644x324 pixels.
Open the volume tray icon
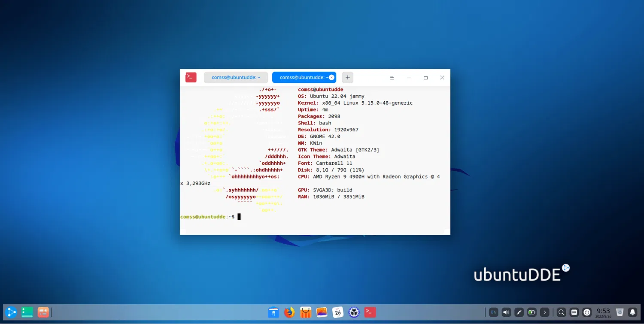point(507,312)
